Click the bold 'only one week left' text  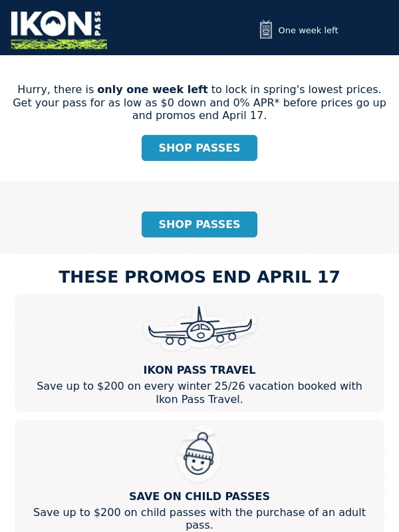(x=152, y=90)
